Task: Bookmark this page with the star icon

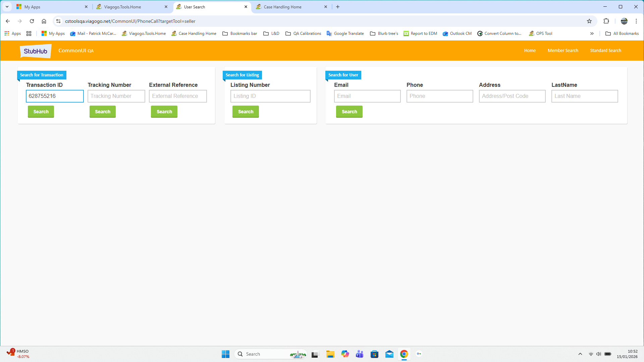Action: 589,21
